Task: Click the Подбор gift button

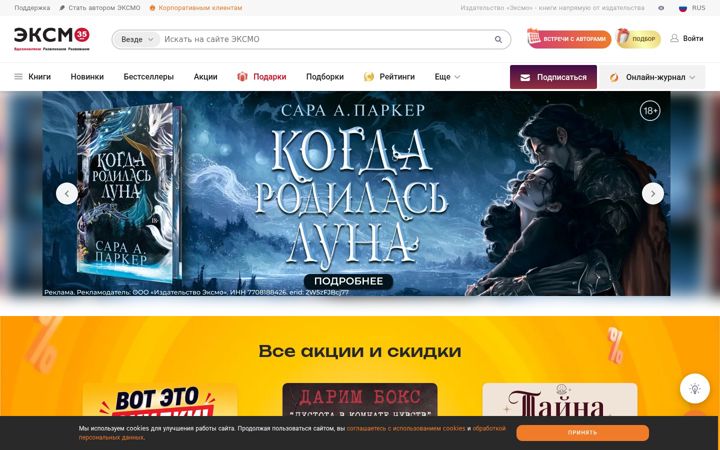Action: (639, 39)
